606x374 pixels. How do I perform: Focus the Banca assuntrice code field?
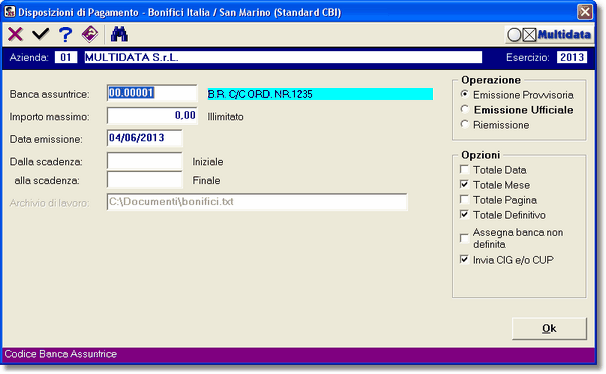152,93
